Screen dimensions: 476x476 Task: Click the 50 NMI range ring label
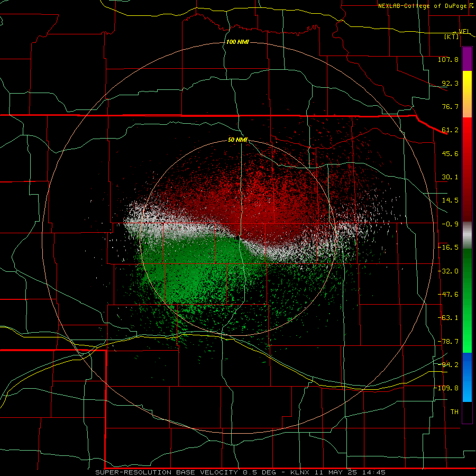coord(237,140)
